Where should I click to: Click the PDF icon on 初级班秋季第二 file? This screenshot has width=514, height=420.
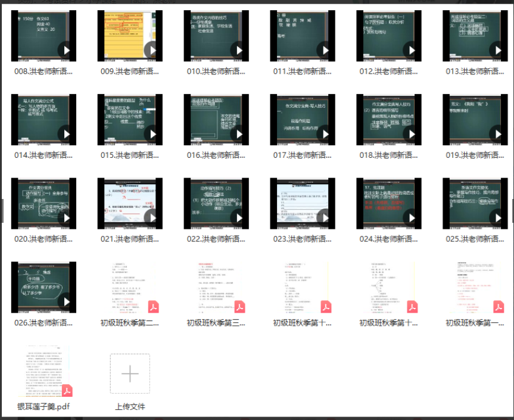[x=153, y=307]
